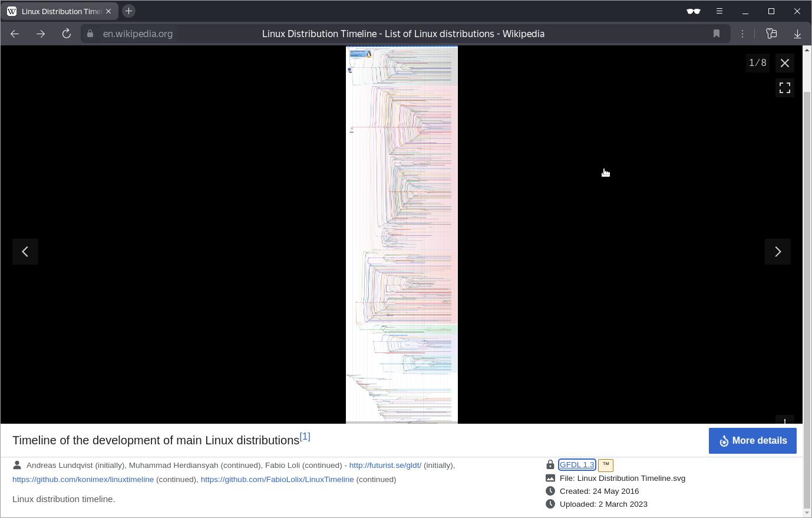The image size is (812, 518).
Task: Click the caption 'Timeline of the development of main Linux distributions'
Action: (156, 441)
